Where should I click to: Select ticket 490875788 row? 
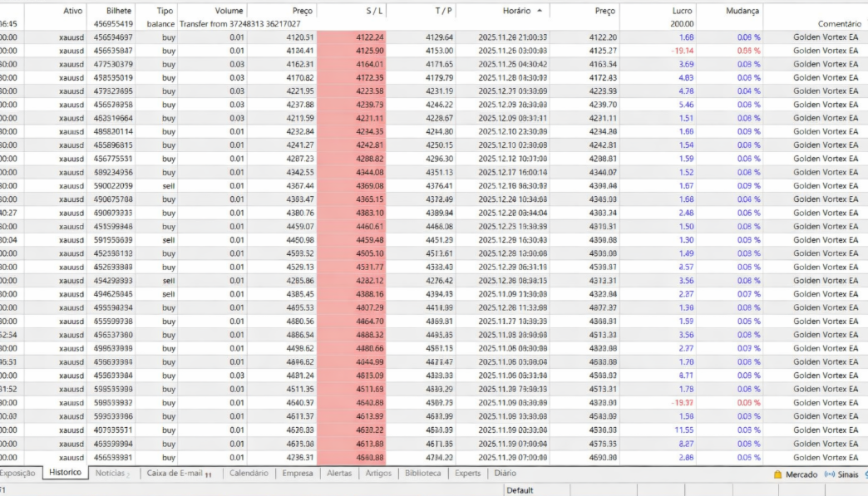pyautogui.click(x=434, y=199)
